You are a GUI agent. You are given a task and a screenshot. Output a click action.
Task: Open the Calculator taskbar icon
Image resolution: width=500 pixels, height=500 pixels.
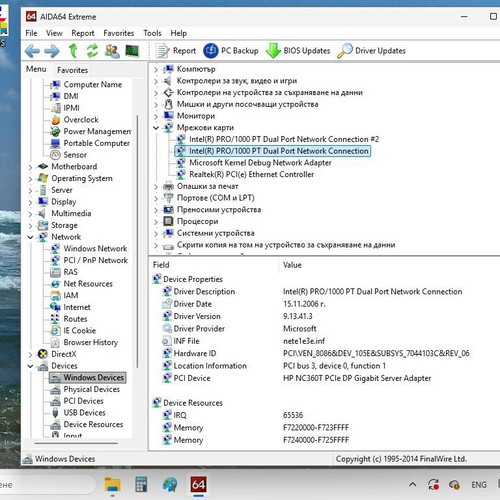point(141,484)
